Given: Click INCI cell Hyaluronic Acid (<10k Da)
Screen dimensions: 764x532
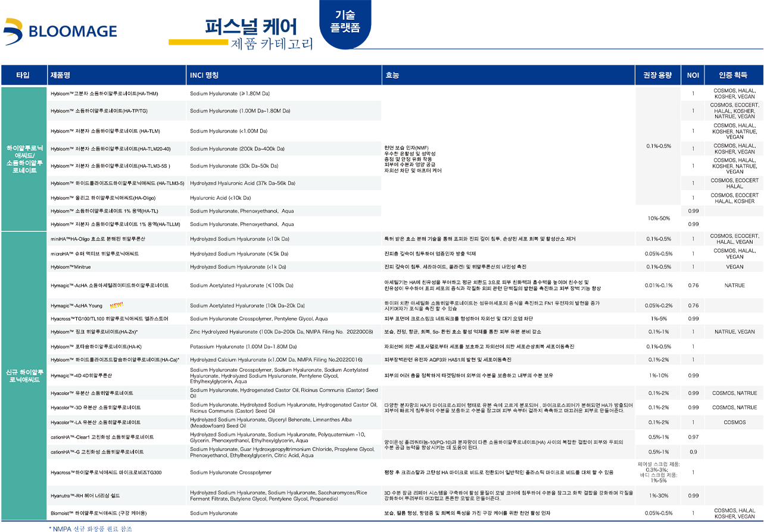Looking at the screenshot, I should point(221,197).
